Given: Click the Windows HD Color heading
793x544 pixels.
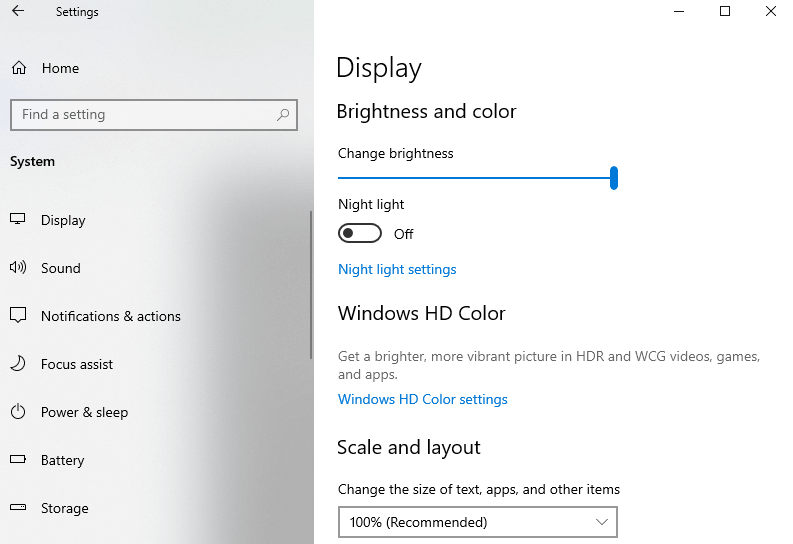Looking at the screenshot, I should pos(421,313).
